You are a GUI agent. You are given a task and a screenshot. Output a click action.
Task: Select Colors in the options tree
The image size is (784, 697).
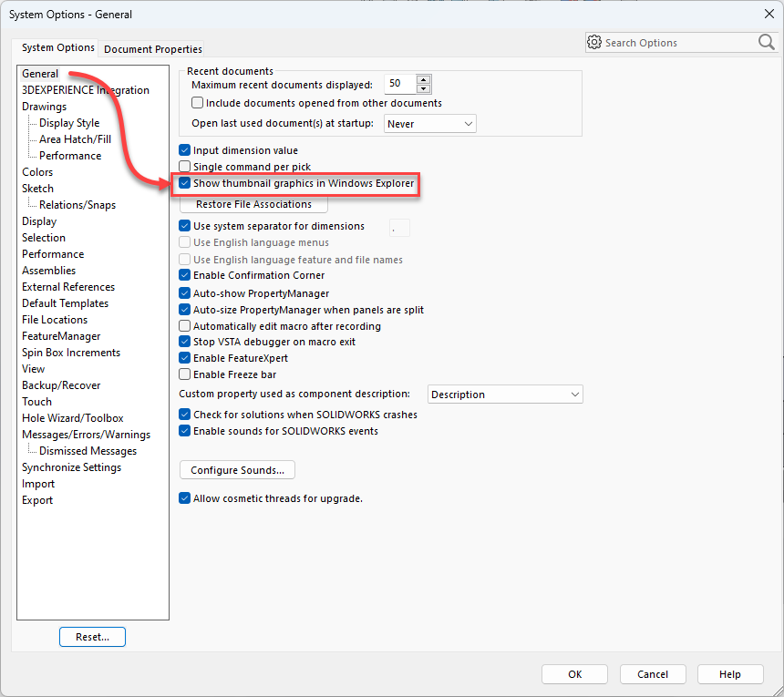(x=37, y=172)
